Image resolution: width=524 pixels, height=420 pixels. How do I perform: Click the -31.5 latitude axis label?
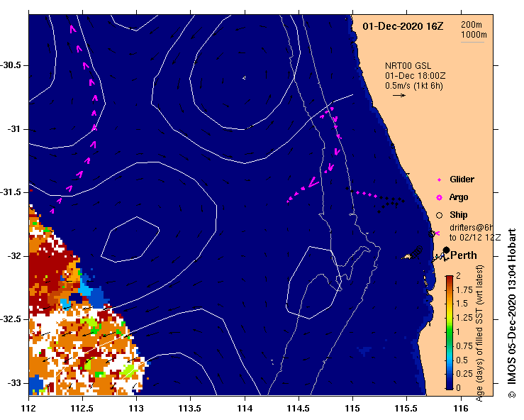tap(11, 192)
